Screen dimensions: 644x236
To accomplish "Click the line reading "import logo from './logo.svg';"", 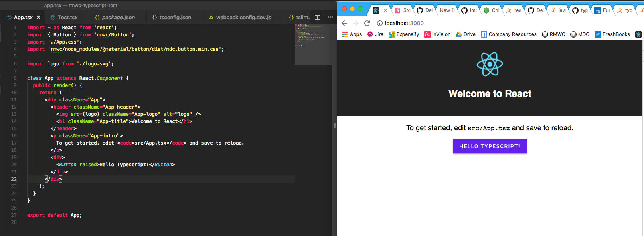I will tap(71, 64).
